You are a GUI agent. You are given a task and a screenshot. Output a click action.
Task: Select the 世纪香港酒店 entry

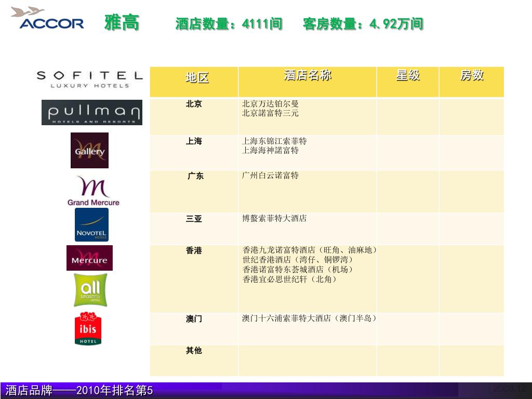[299, 260]
